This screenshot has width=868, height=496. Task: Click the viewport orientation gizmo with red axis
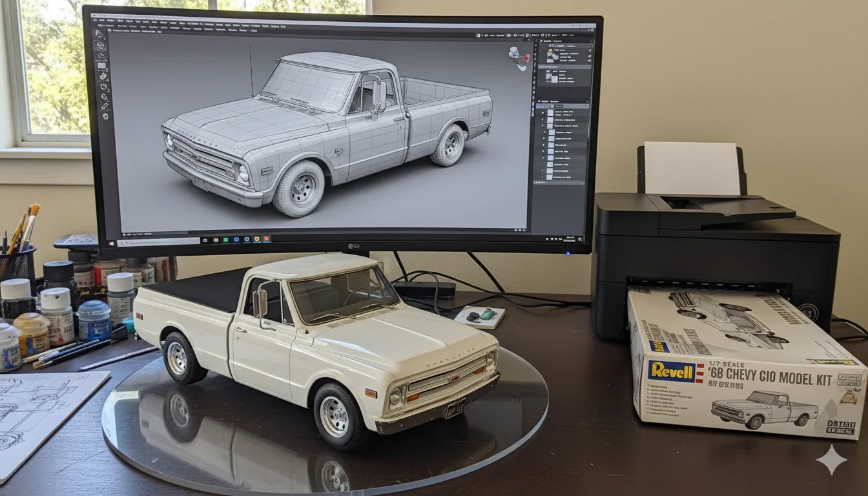pyautogui.click(x=519, y=59)
